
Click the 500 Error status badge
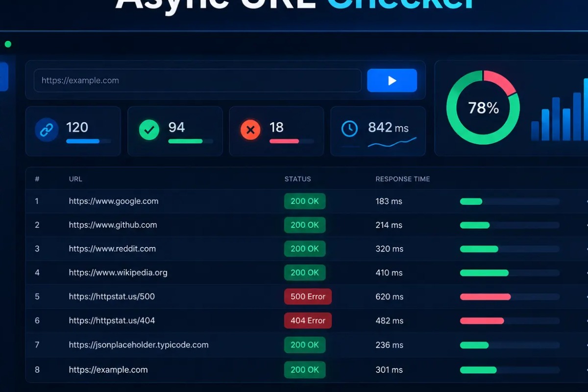pos(308,296)
